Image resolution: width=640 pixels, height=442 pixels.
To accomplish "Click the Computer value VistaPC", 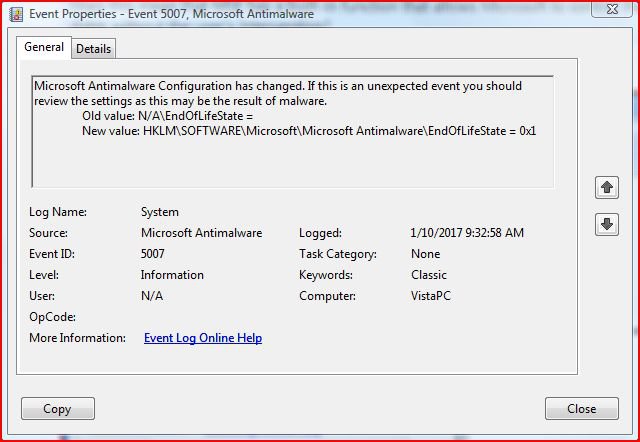I will (x=431, y=296).
